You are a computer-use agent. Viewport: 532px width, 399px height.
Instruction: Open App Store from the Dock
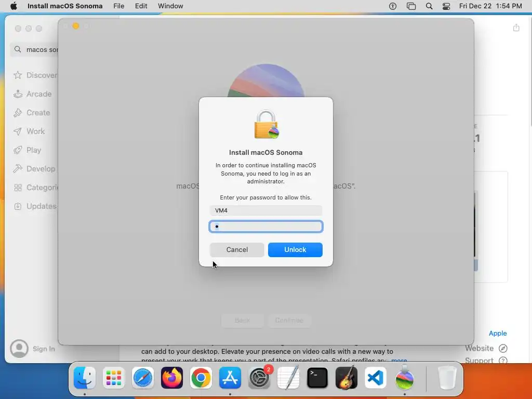point(230,378)
